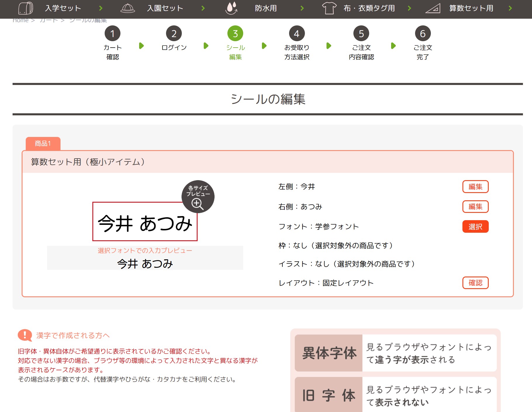Select the hat icon for 入園セット
This screenshot has width=532, height=412.
[x=127, y=8]
